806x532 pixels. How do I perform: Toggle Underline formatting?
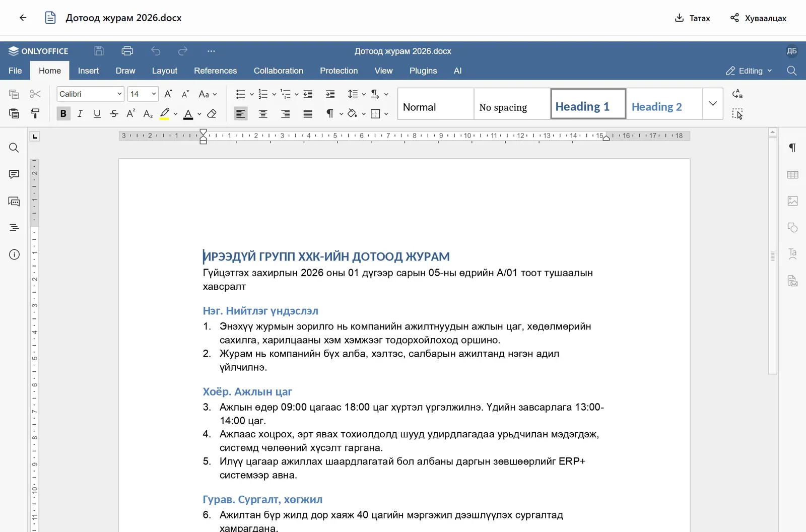coord(97,114)
